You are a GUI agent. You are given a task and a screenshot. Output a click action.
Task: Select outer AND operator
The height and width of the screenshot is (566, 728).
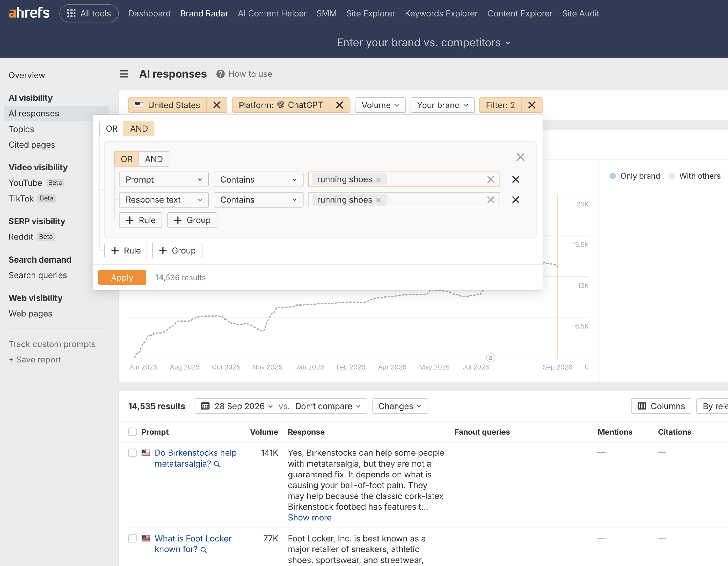139,129
